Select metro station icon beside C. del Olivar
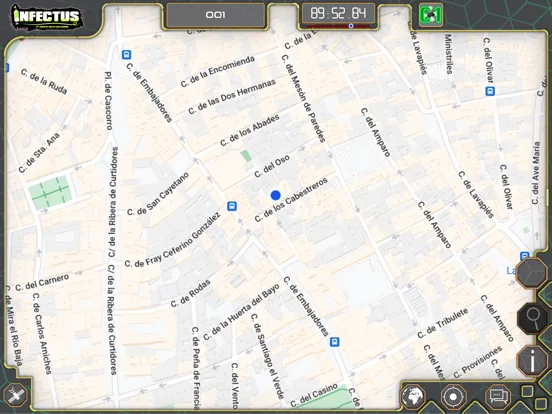The image size is (552, 414). coord(490,92)
